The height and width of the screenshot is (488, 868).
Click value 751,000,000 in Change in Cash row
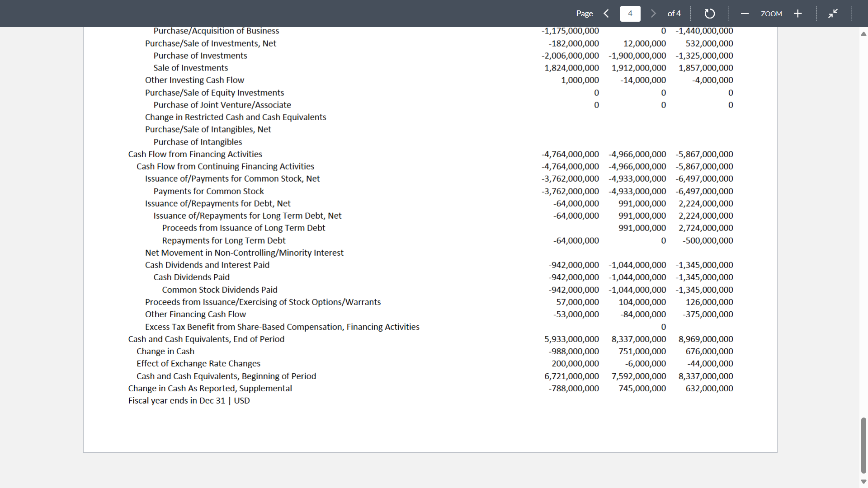click(642, 351)
